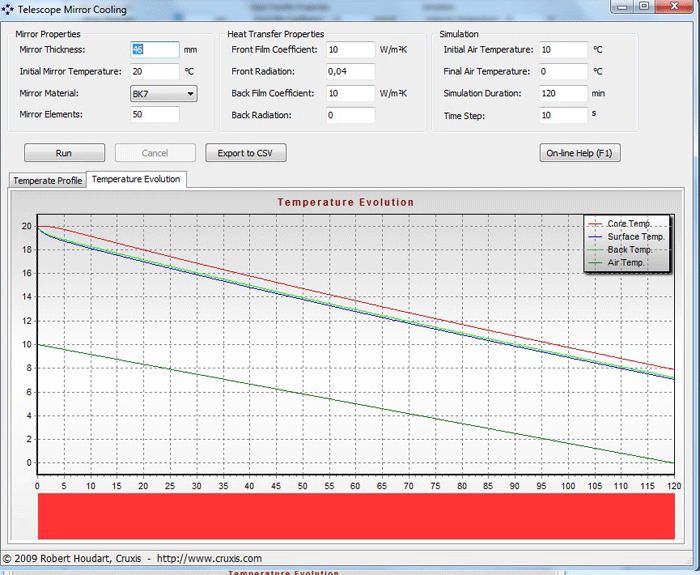This screenshot has width=700, height=575.
Task: Click the Back Radiation field
Action: pyautogui.click(x=350, y=115)
